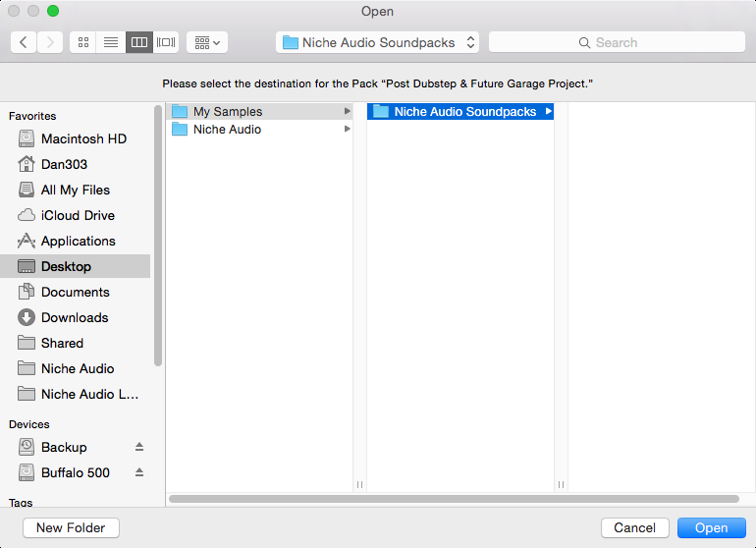
Task: Open the Niche Audio Soundpacks path popup
Action: point(378,42)
